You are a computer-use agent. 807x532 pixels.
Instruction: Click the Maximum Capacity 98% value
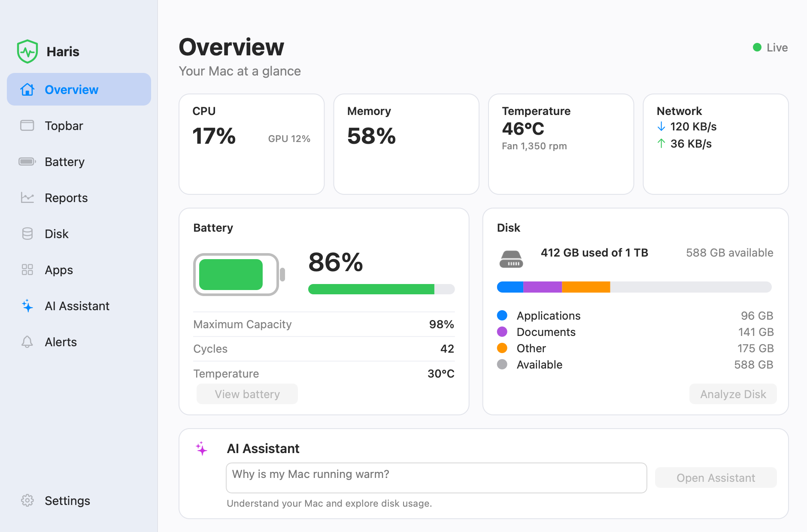tap(442, 324)
